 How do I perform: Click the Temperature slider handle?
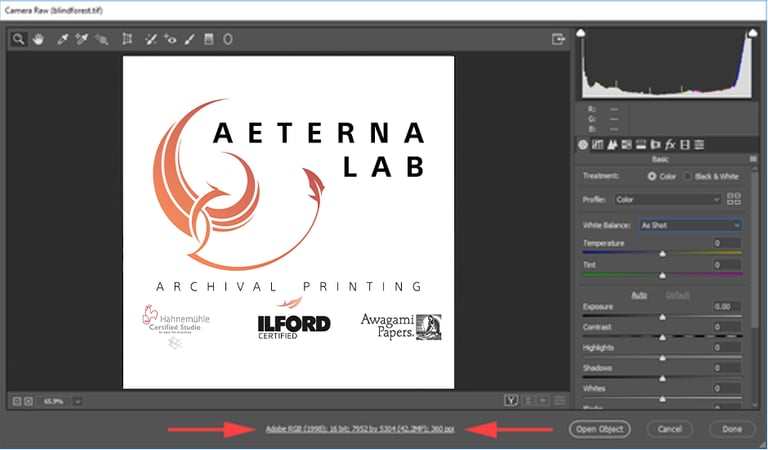point(662,254)
